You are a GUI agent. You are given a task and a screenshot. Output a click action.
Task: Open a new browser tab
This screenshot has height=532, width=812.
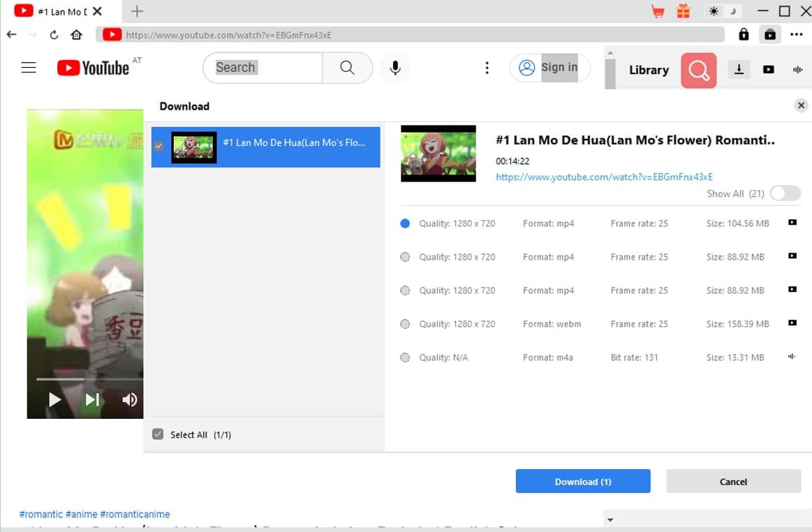tap(138, 11)
